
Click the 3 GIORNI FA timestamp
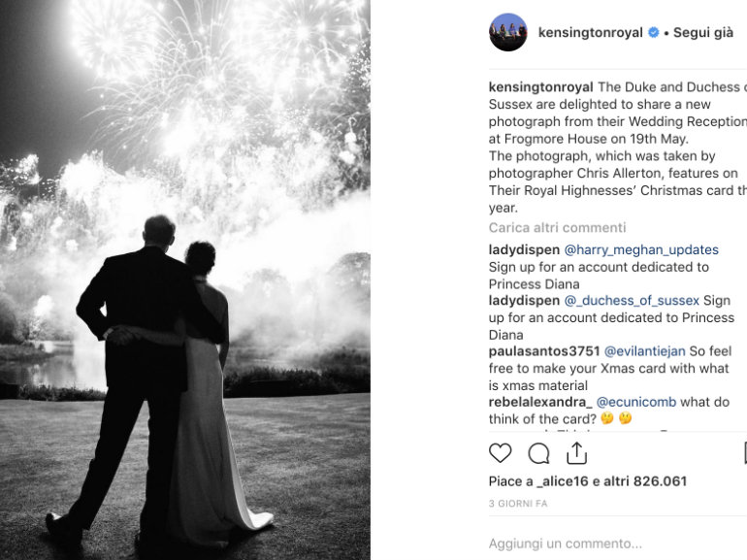pos(518,504)
